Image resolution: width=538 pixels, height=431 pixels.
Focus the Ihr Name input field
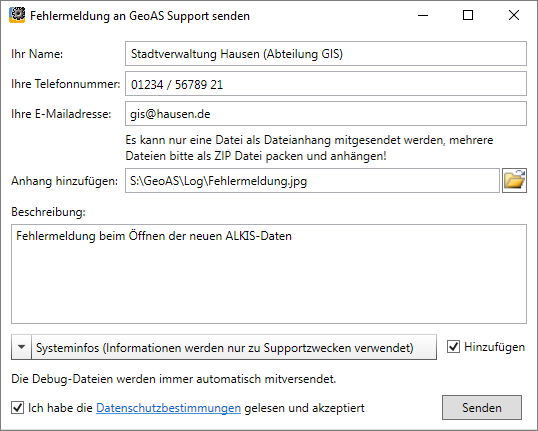click(x=326, y=54)
